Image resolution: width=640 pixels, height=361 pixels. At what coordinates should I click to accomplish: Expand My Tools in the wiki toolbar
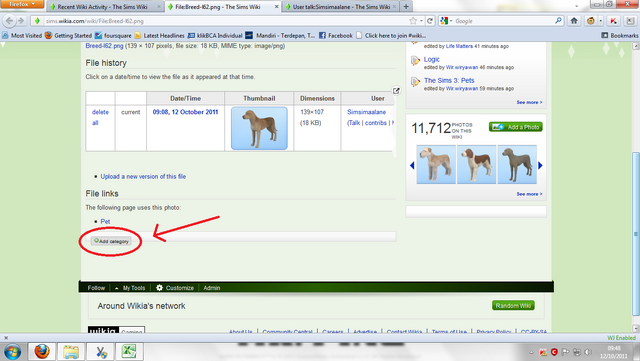tap(130, 288)
